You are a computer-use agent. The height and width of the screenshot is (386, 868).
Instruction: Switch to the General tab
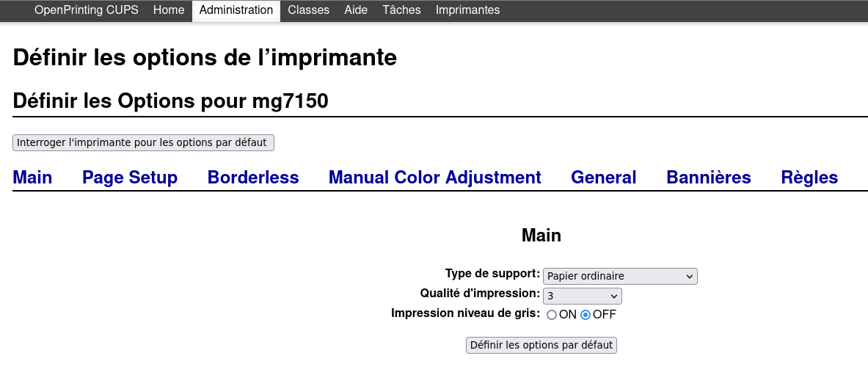pos(603,178)
